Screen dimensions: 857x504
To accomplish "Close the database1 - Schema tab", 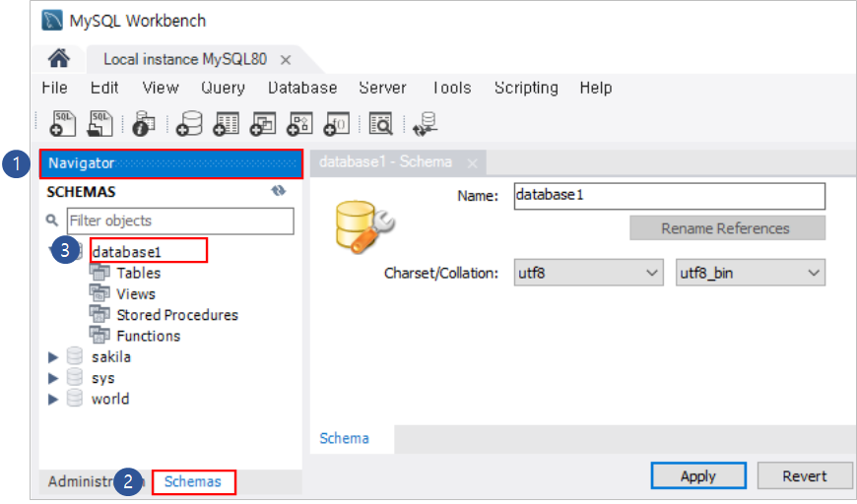I will tap(473, 163).
